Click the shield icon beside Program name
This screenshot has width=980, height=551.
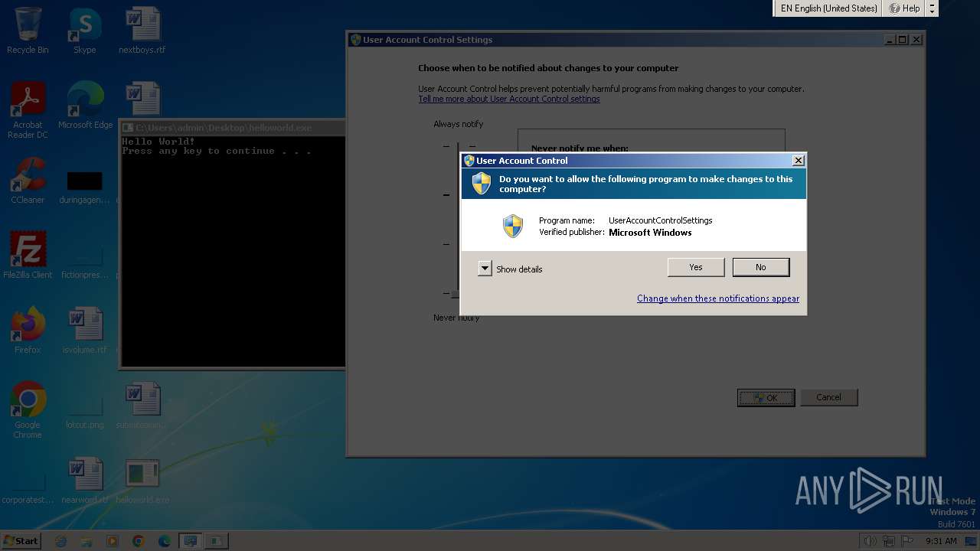click(512, 226)
